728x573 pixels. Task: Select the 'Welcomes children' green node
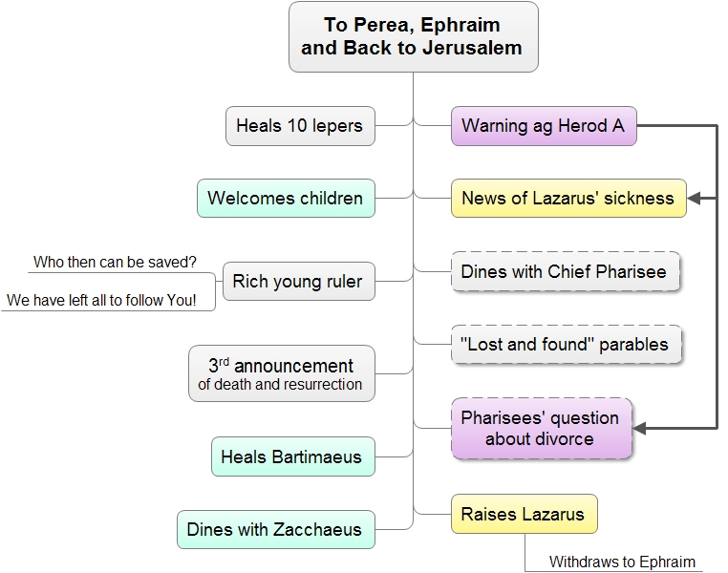[286, 198]
